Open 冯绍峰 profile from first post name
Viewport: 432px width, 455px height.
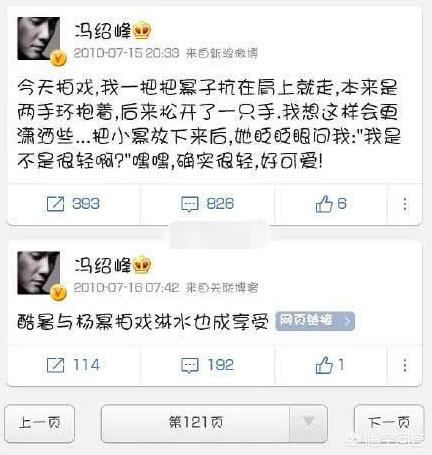(103, 31)
